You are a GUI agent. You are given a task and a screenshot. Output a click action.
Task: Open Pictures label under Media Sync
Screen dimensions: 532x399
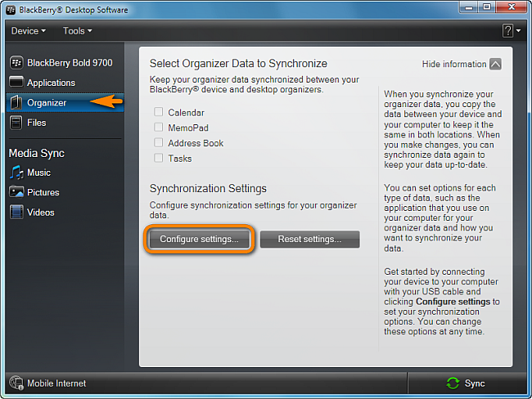click(43, 193)
